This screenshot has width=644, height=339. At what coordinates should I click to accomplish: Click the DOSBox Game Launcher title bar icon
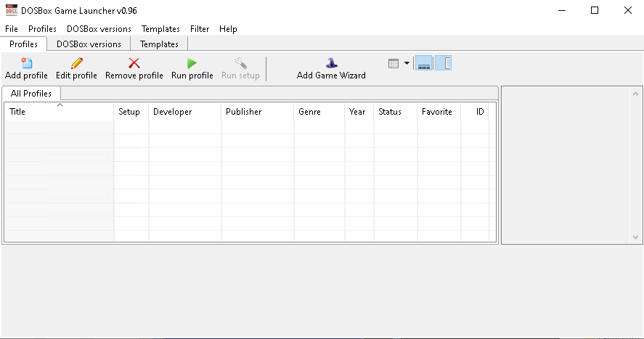(x=12, y=10)
